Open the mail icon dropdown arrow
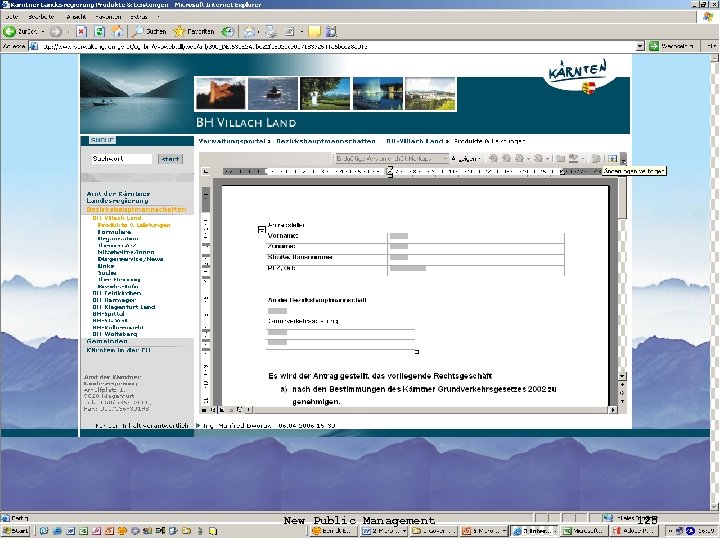This screenshot has height=540, width=720. [259, 32]
